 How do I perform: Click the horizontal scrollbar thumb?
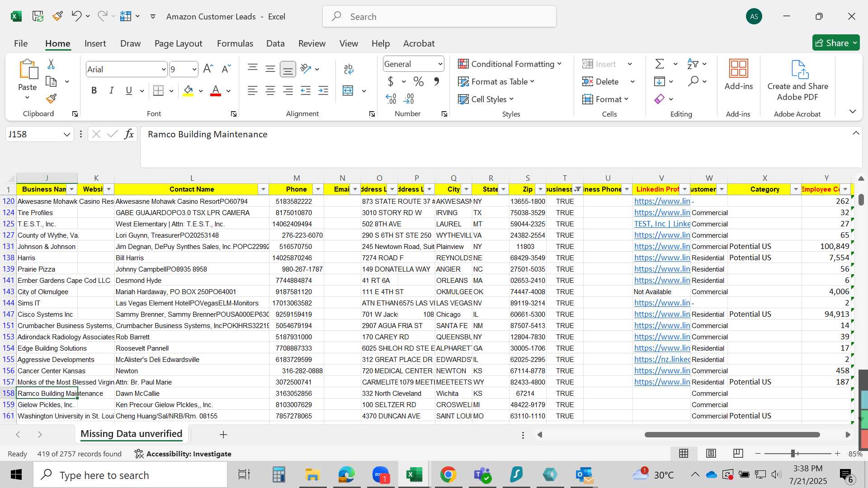732,435
